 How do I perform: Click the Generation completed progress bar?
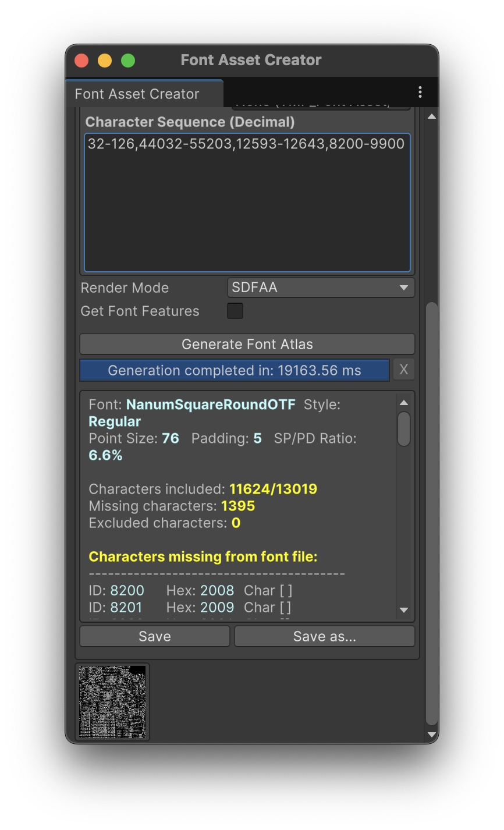pos(235,370)
